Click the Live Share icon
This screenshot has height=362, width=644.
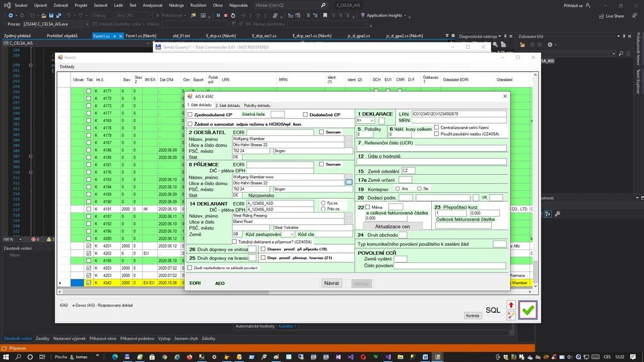click(x=601, y=16)
